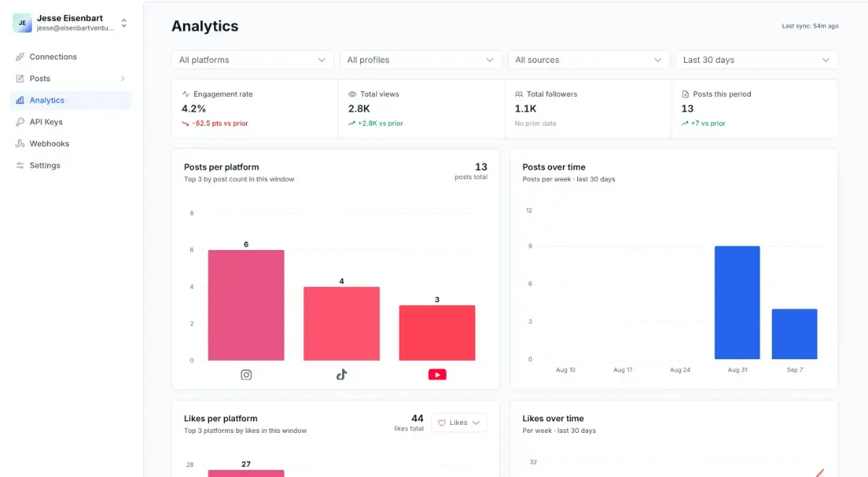Open the Likes metric selector
The height and width of the screenshot is (477, 868).
(x=459, y=423)
